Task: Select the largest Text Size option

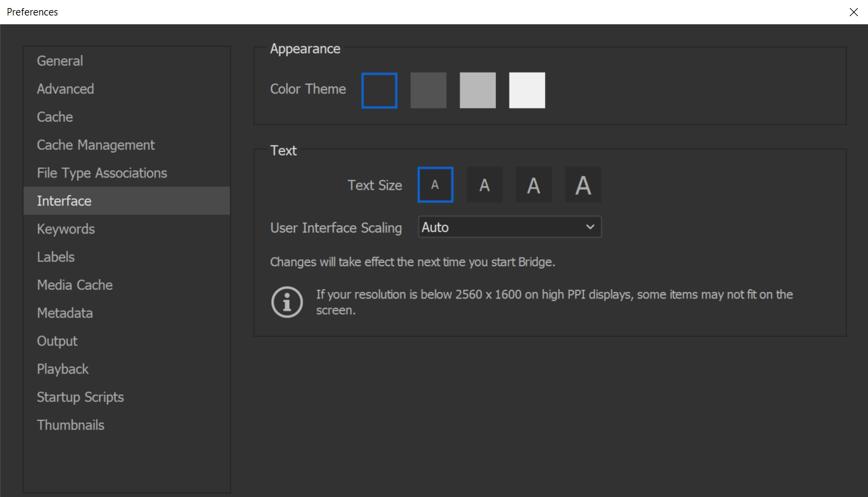Action: tap(583, 184)
